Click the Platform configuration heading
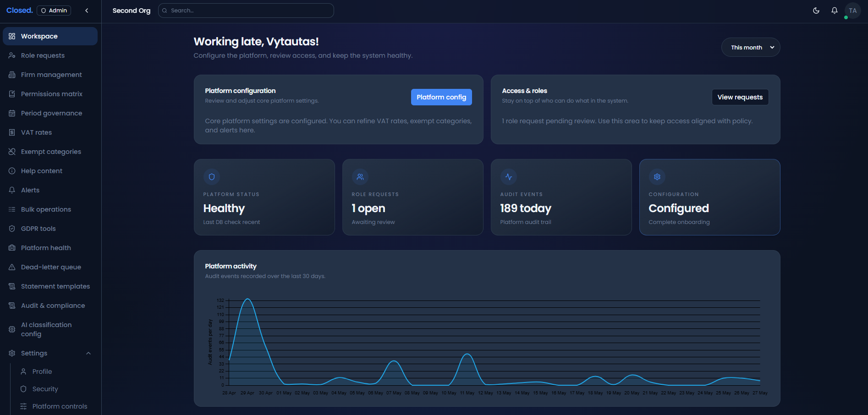The width and height of the screenshot is (868, 415). [x=240, y=91]
